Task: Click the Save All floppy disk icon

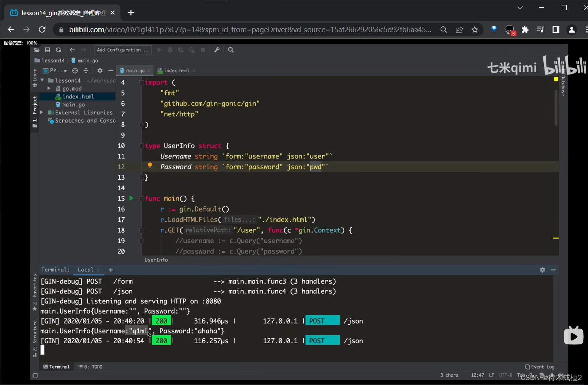Action: 48,50
